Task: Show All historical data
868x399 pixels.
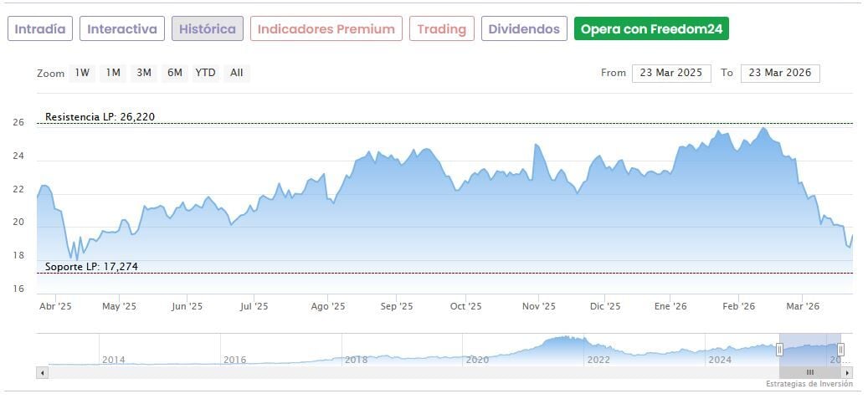Action: [237, 73]
